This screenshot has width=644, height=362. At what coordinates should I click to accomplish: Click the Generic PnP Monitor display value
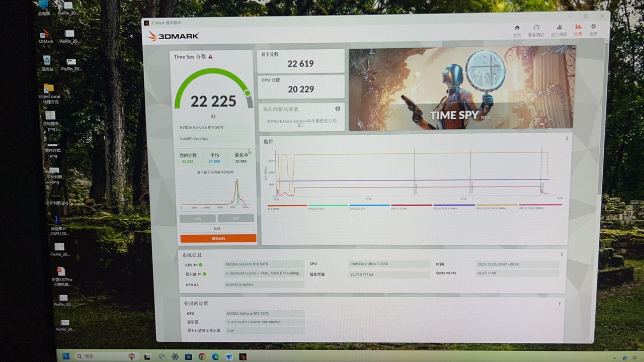point(265,322)
